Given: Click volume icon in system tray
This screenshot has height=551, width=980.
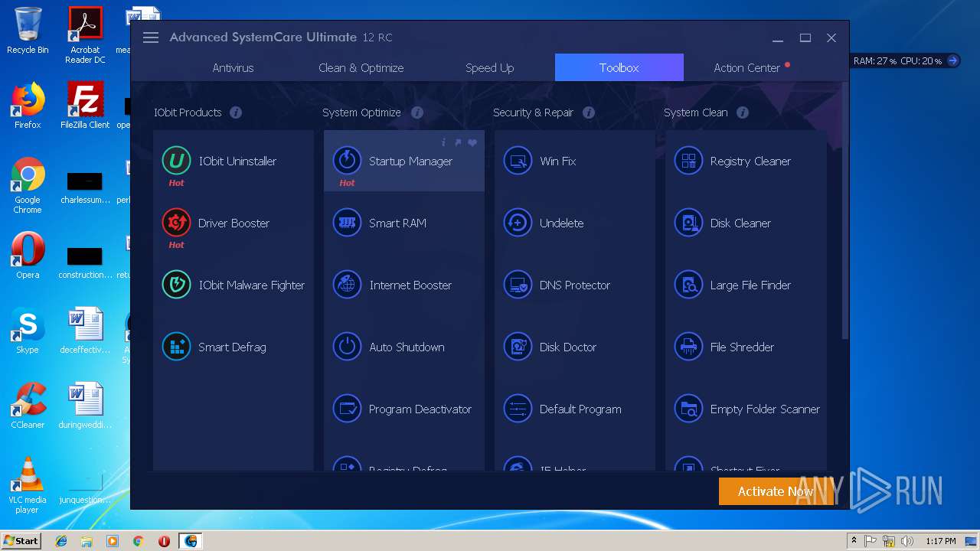Looking at the screenshot, I should pos(907,541).
